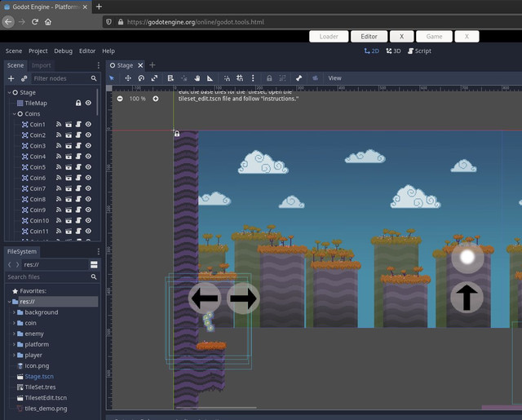Activate the Pan mode hand tool
The width and height of the screenshot is (522, 420).
197,78
